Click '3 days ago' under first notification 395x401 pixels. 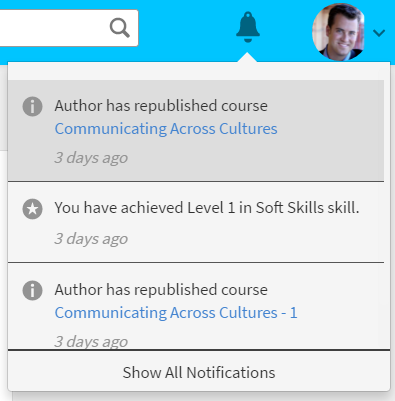pyautogui.click(x=91, y=157)
